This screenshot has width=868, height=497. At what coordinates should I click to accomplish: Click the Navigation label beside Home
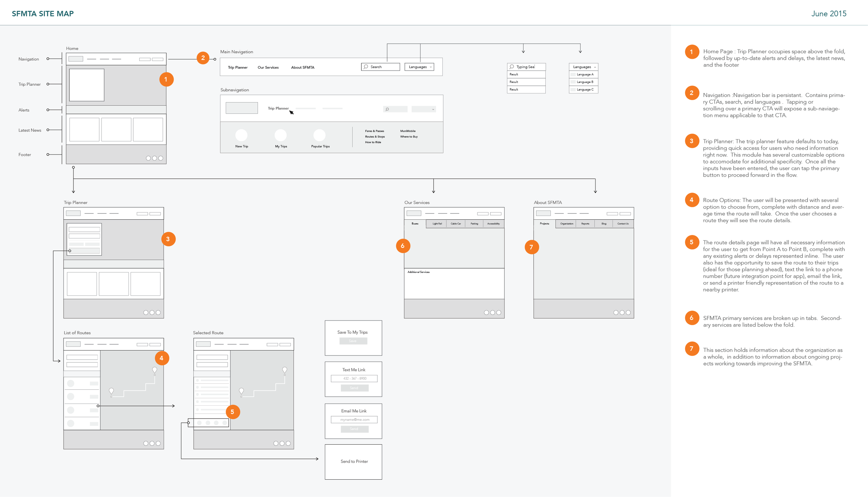29,59
